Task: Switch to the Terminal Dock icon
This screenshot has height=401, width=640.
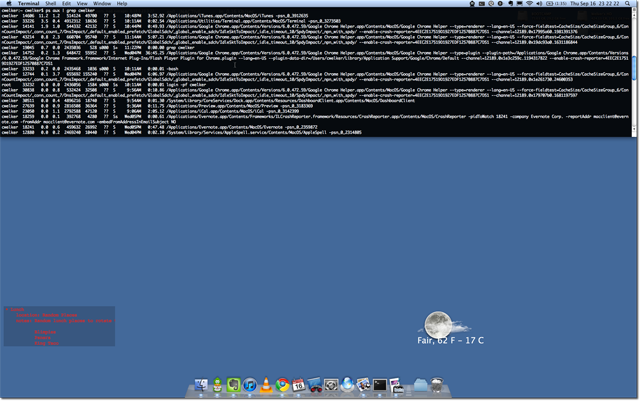Action: 380,385
